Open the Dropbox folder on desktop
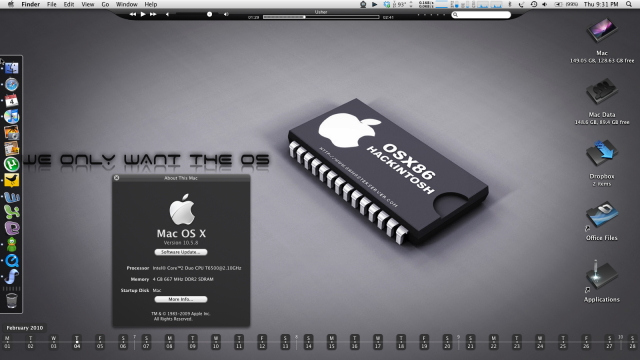640x360 pixels. [x=602, y=154]
